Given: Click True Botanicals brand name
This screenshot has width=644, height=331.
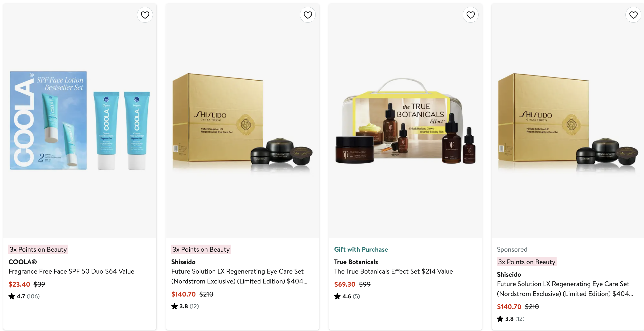Looking at the screenshot, I should (x=356, y=262).
